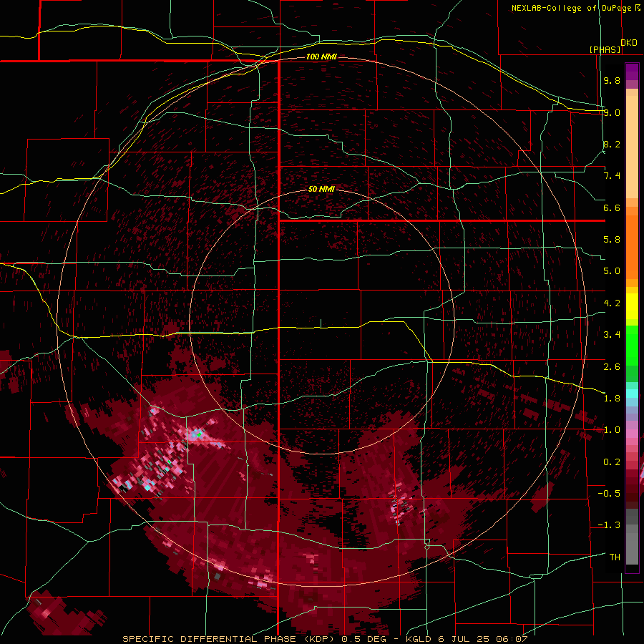Click the 6 JUL 25 06:07 timestamp

click(482, 639)
